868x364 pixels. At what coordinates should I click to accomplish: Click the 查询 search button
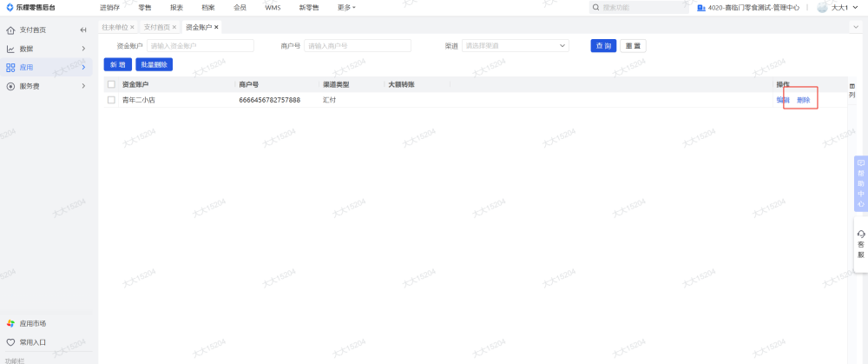(x=603, y=46)
